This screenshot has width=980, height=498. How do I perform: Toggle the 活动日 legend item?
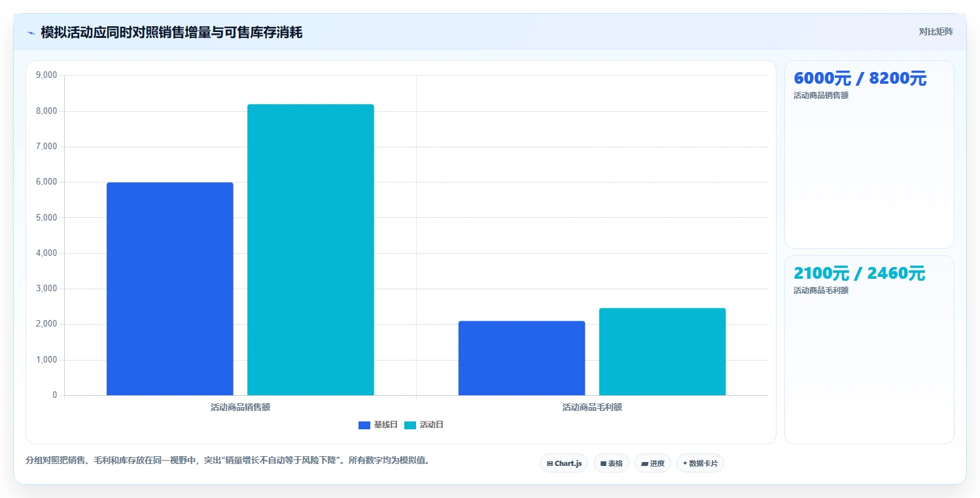coord(424,425)
